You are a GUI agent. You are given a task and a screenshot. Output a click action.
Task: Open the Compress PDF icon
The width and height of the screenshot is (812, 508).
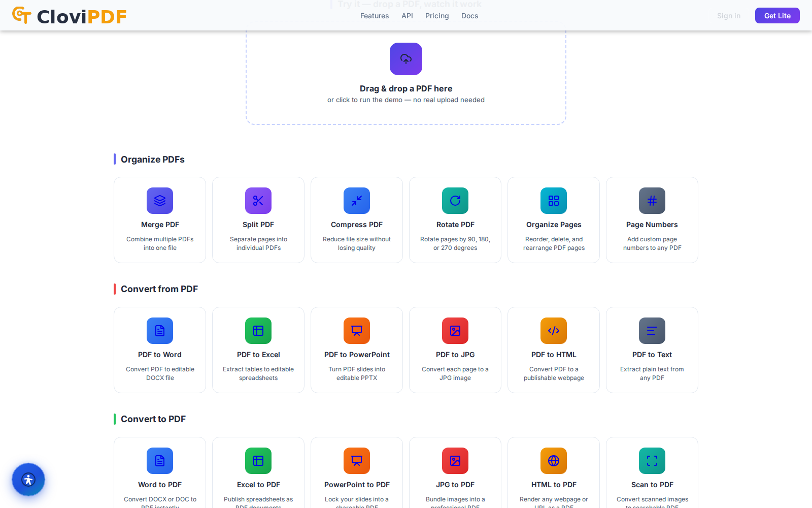coord(357,201)
